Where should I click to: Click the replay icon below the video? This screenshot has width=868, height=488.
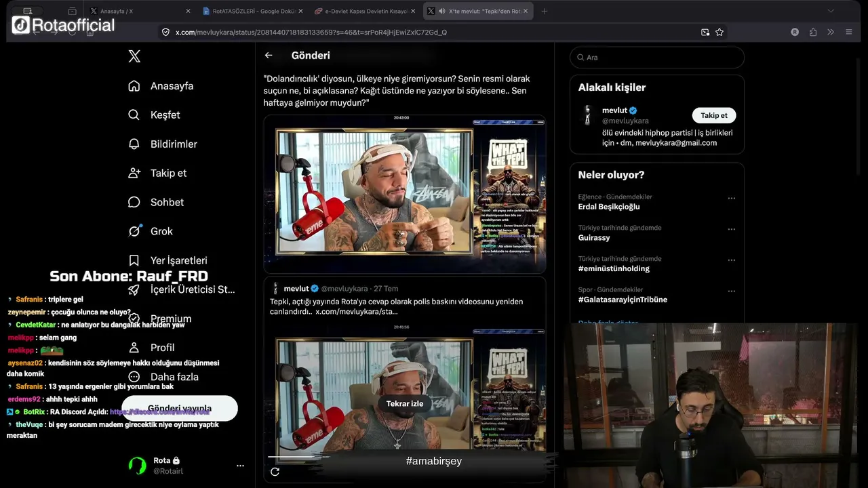[275, 472]
